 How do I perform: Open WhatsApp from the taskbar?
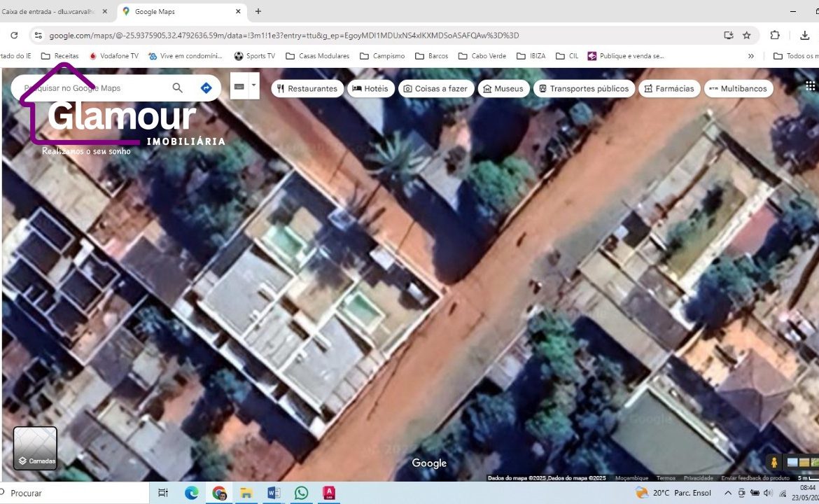301,493
